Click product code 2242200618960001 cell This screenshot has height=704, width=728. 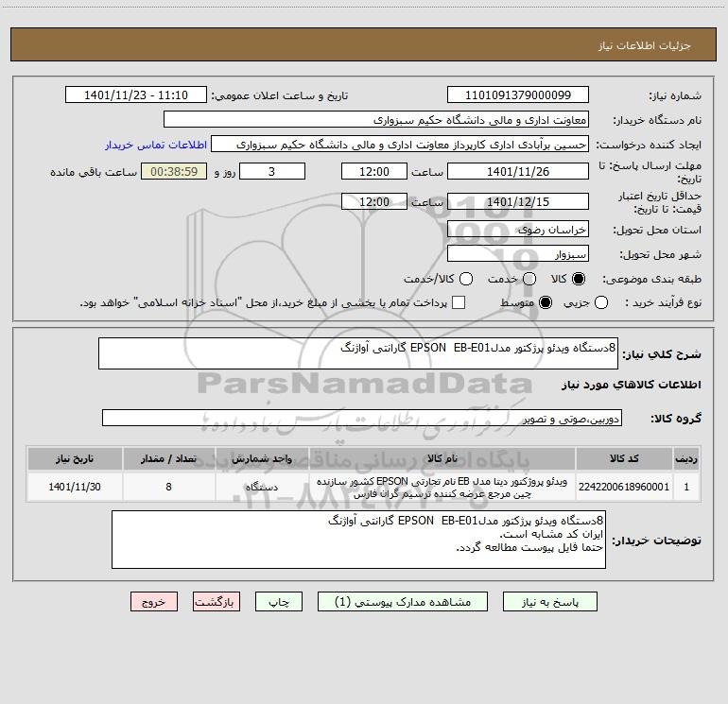[x=624, y=487]
